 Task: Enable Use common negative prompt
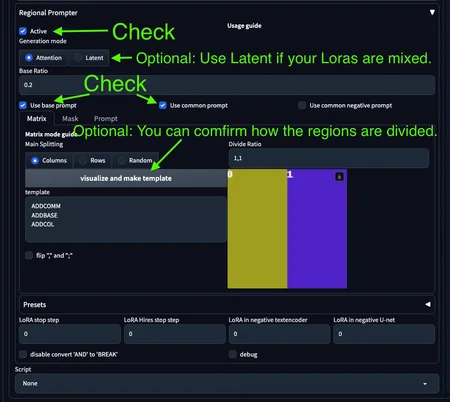[302, 105]
